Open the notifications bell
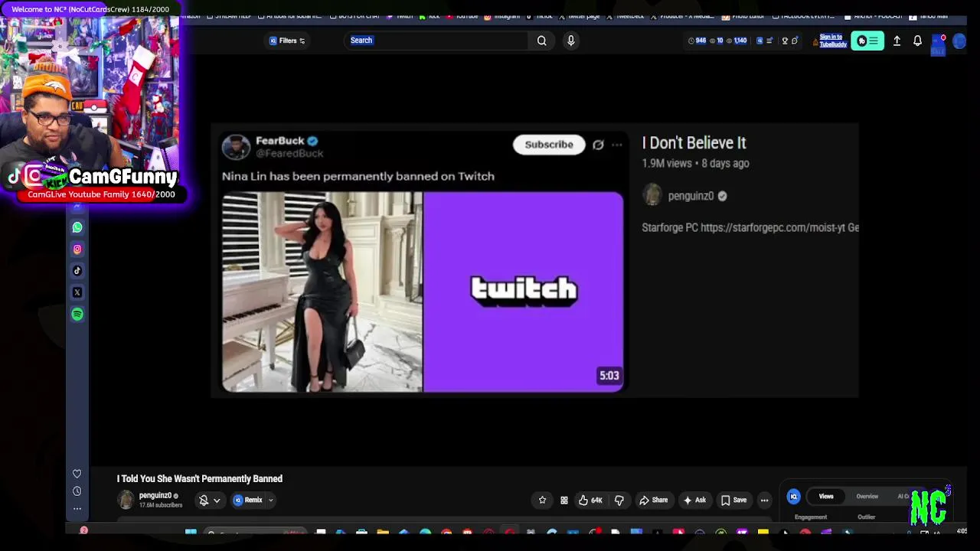Viewport: 980px width, 551px height. pos(917,41)
